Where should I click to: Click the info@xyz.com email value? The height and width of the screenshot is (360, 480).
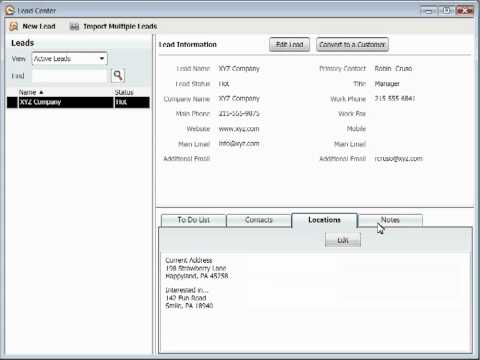pos(239,144)
